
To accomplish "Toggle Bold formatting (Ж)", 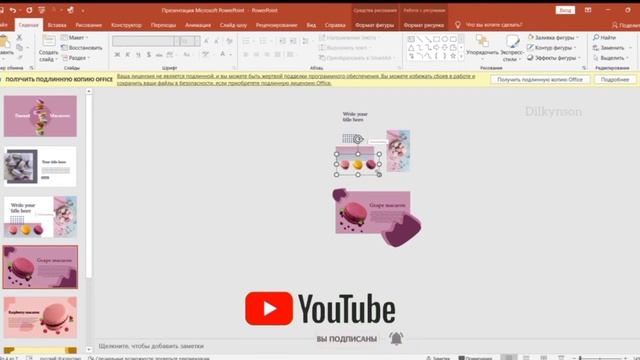I will (117, 54).
